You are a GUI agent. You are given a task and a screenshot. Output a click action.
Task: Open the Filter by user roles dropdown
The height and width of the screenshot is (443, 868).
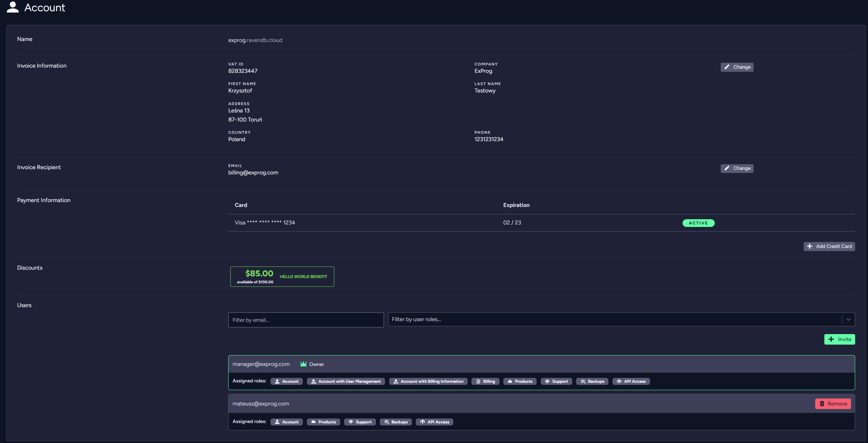click(612, 319)
